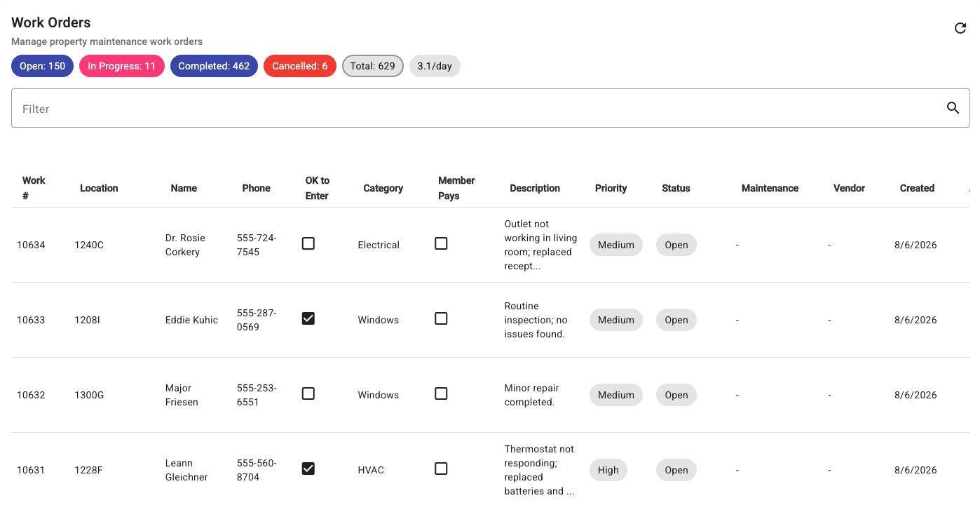Viewport: 980px width, 505px height.
Task: Click work order number 10632
Action: tap(31, 395)
